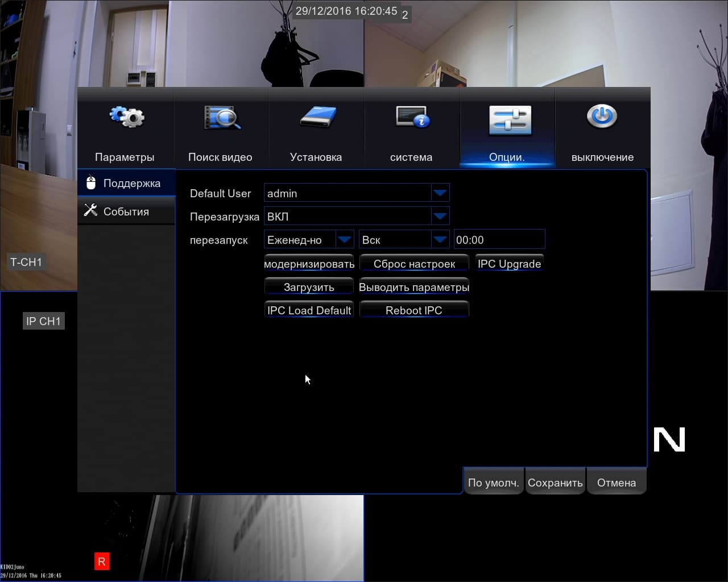
Task: Open the система monitor info icon
Action: 413,117
